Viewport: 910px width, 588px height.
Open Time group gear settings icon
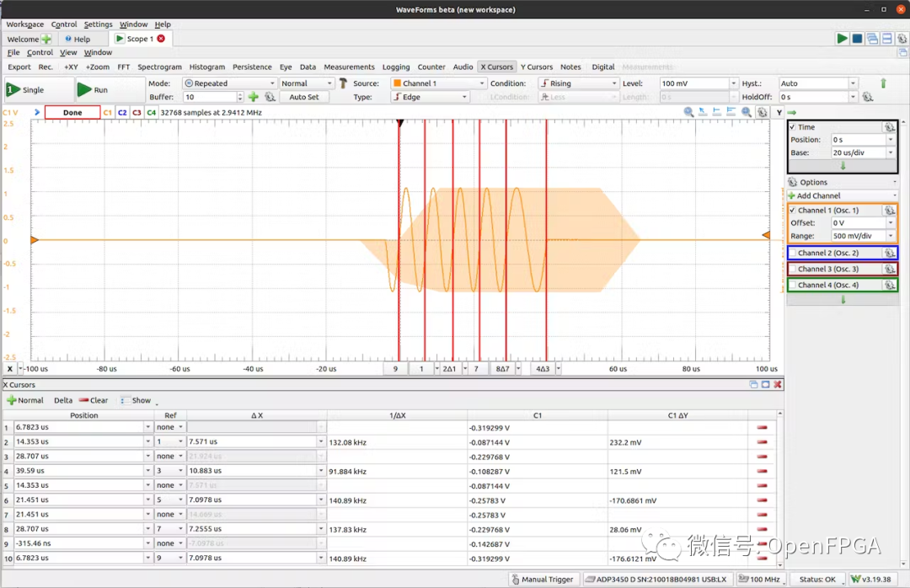[x=889, y=127]
